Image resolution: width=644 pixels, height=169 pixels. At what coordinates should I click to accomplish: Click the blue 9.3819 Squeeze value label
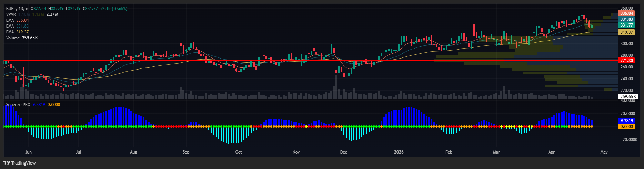point(626,121)
